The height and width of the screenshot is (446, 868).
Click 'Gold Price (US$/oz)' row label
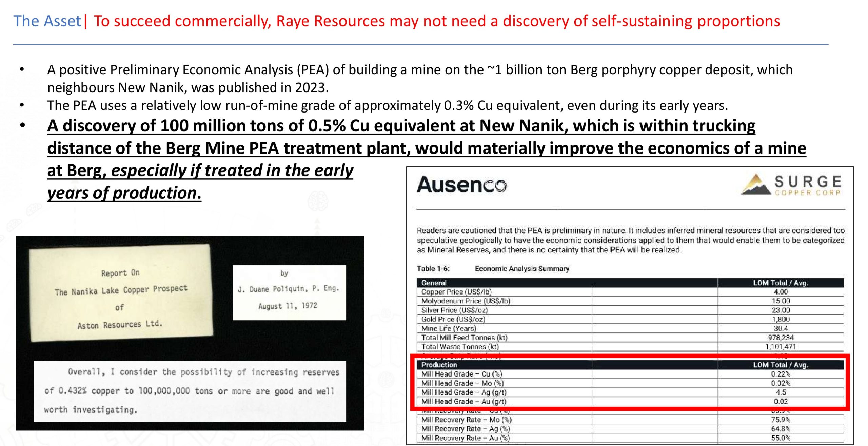click(x=453, y=319)
